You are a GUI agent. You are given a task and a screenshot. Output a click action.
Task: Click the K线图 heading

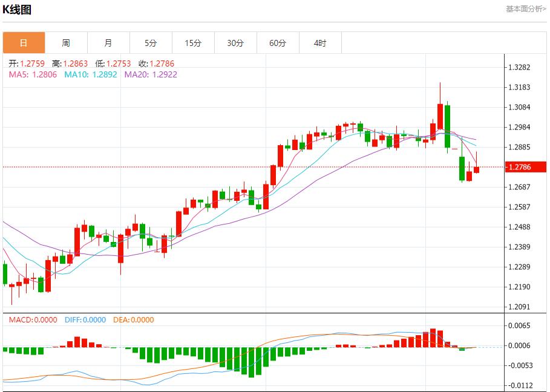click(17, 10)
